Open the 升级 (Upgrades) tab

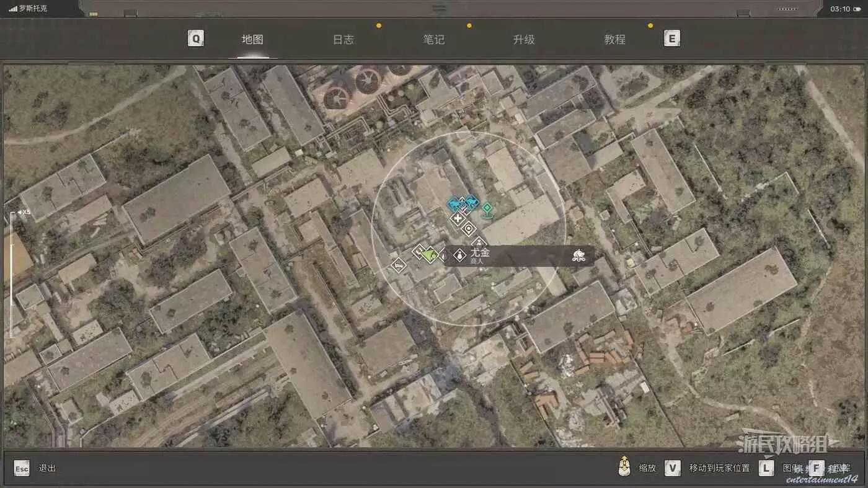click(x=524, y=40)
